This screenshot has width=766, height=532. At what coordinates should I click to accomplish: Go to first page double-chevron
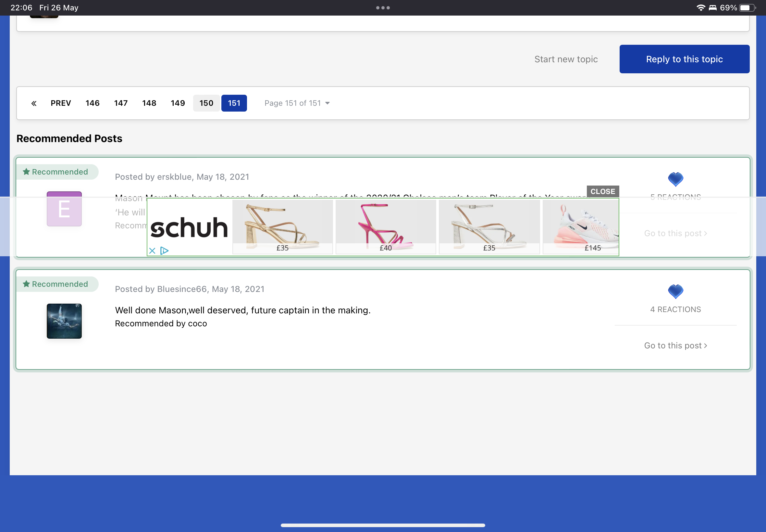(x=34, y=103)
